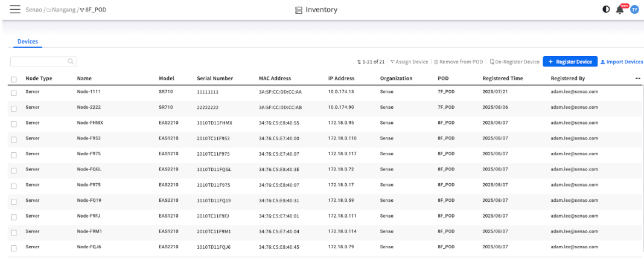Click the Import Devices link
This screenshot has width=644, height=258.
click(x=622, y=62)
